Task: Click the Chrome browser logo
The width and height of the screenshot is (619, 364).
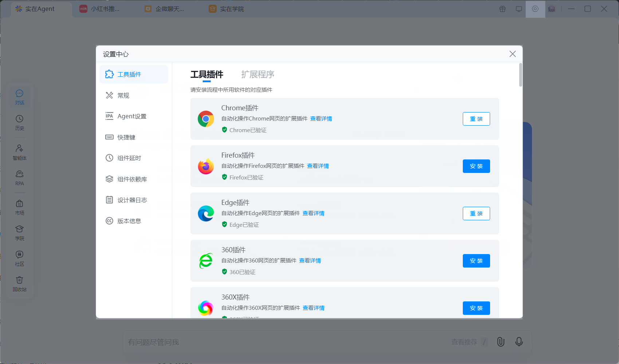Action: click(x=206, y=119)
